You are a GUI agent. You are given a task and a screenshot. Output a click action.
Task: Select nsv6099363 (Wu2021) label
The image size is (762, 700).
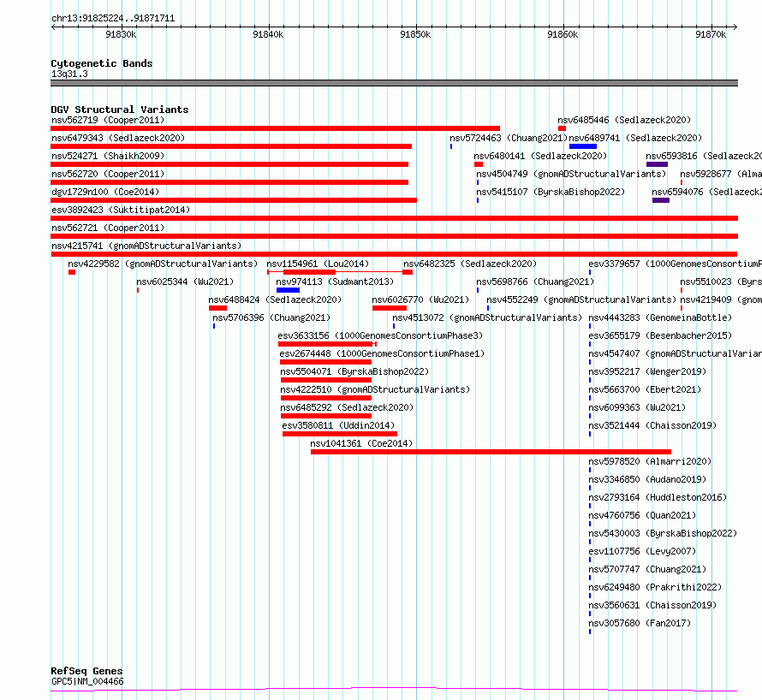point(637,407)
